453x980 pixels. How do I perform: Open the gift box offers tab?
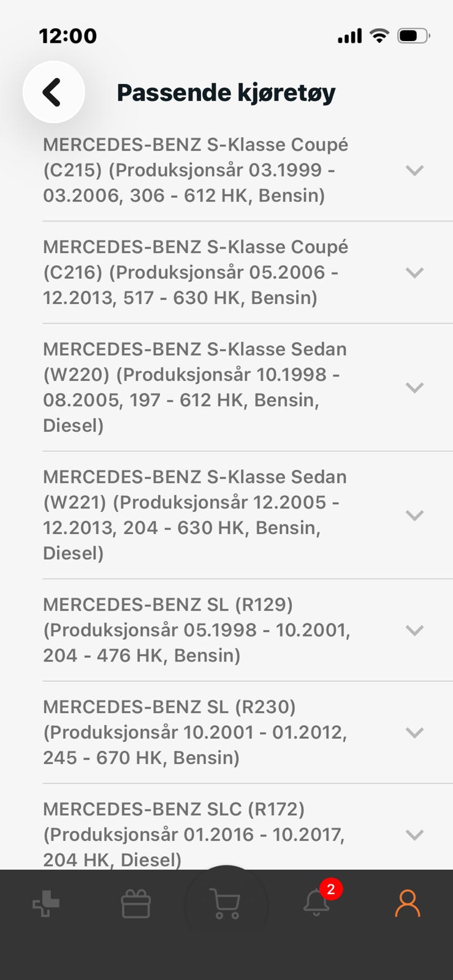point(136,903)
